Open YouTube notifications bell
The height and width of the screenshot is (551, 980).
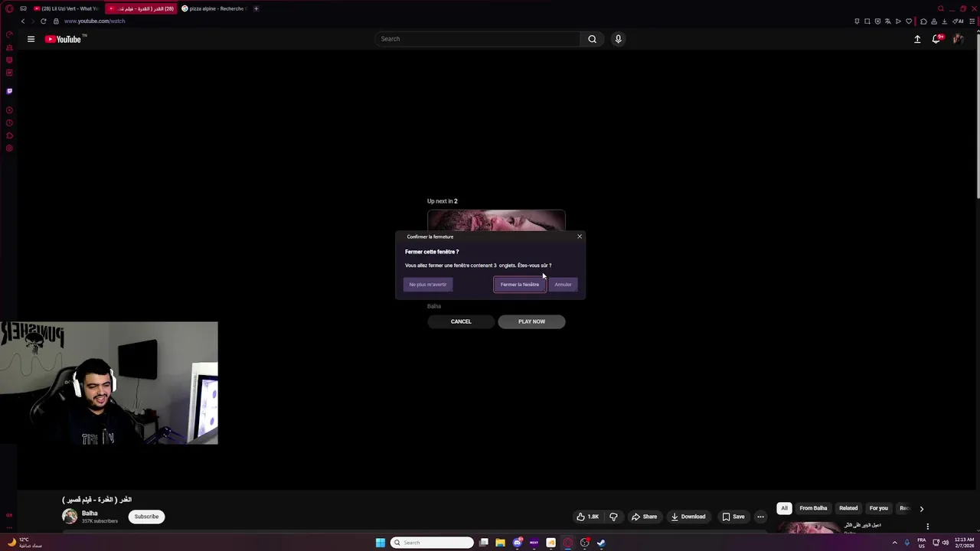point(936,39)
